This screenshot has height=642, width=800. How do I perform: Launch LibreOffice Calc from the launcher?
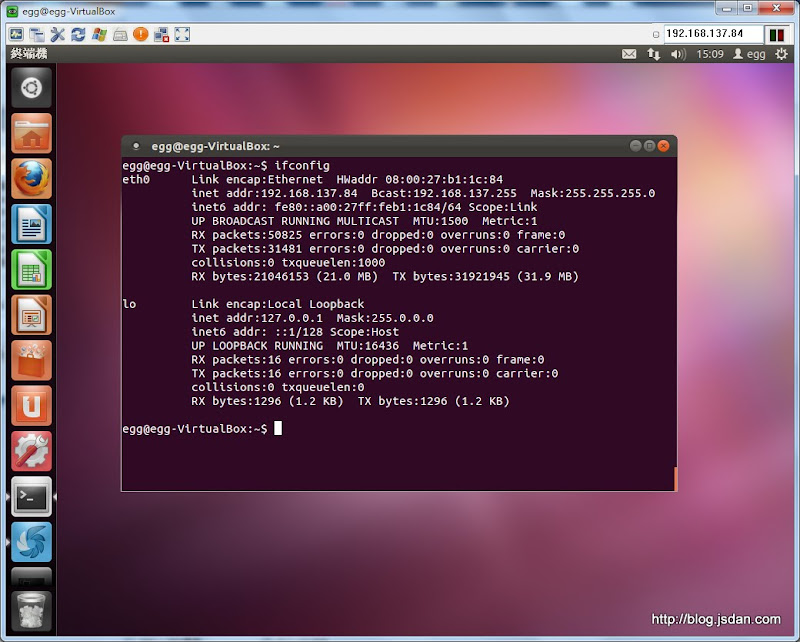pos(31,269)
